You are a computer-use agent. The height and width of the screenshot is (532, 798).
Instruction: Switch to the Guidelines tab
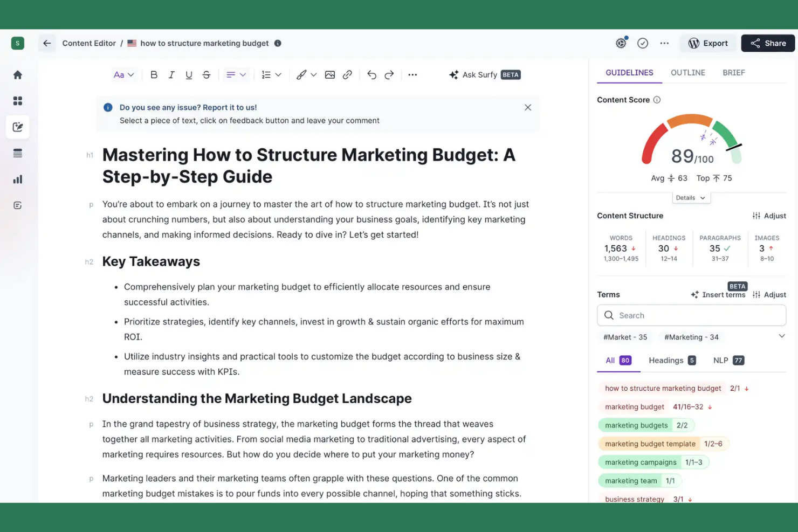[x=629, y=73]
